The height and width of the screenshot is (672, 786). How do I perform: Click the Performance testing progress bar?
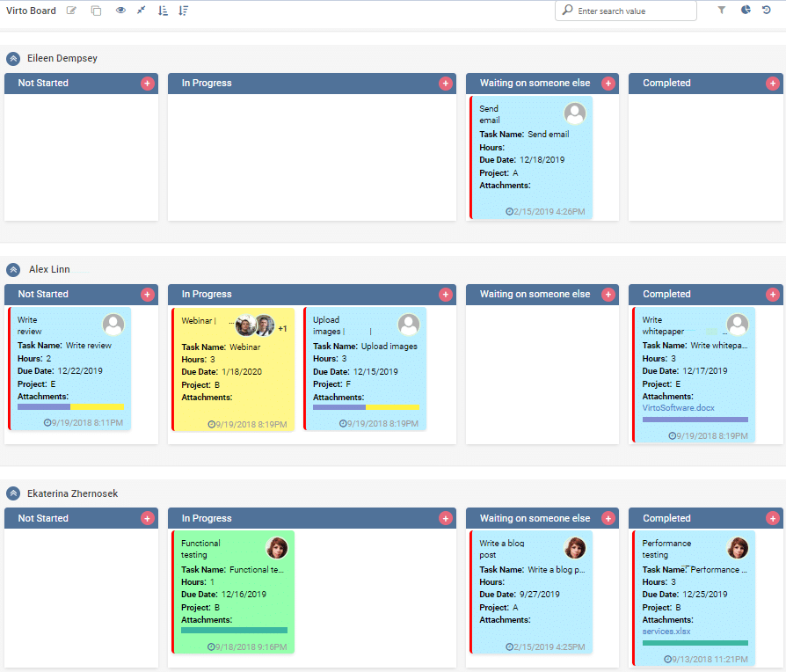[695, 643]
